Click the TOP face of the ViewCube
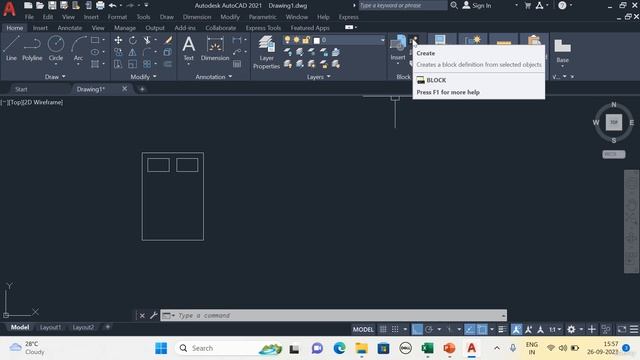The width and height of the screenshot is (640, 360). pos(613,122)
